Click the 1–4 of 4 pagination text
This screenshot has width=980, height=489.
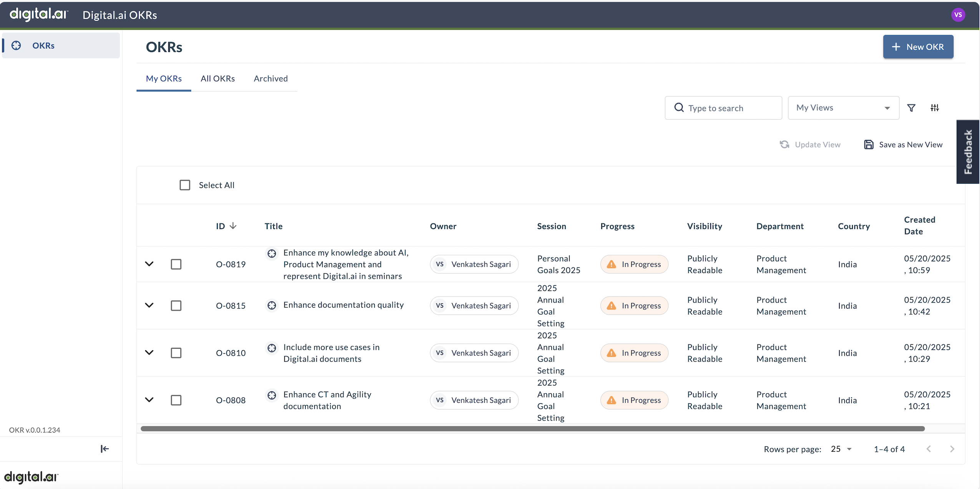[x=889, y=449]
